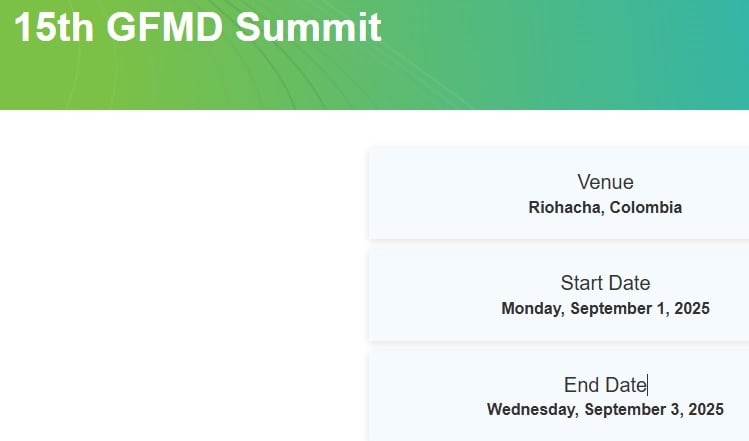749x441 pixels.
Task: Click the "Riohacha, Colombia" venue text
Action: tap(605, 208)
